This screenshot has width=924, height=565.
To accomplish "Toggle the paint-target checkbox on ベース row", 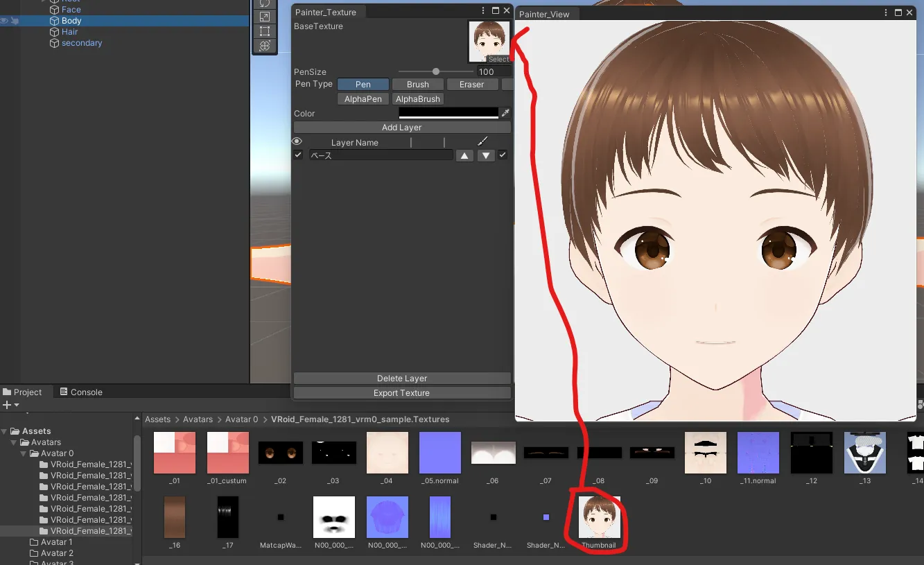I will (503, 155).
